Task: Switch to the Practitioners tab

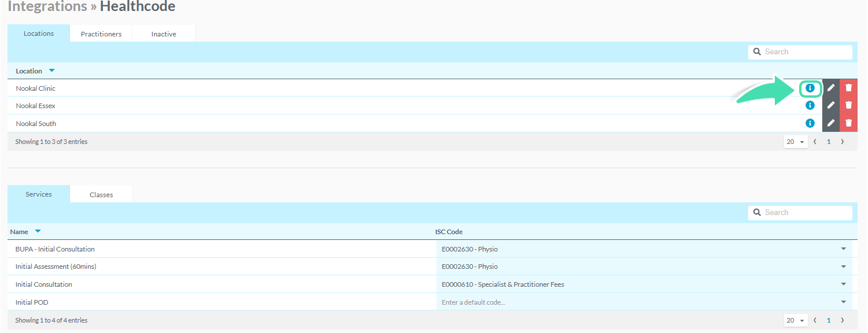Action: (101, 34)
